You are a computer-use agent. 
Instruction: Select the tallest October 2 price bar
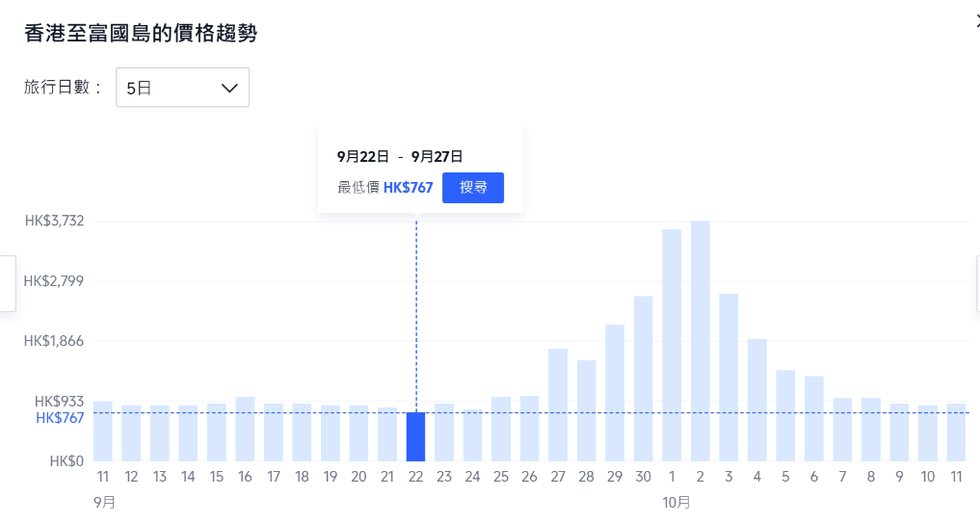(x=700, y=341)
